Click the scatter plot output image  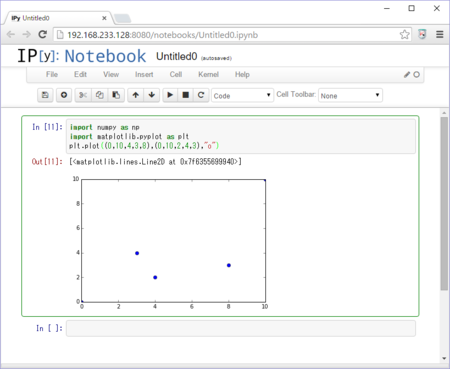click(170, 242)
